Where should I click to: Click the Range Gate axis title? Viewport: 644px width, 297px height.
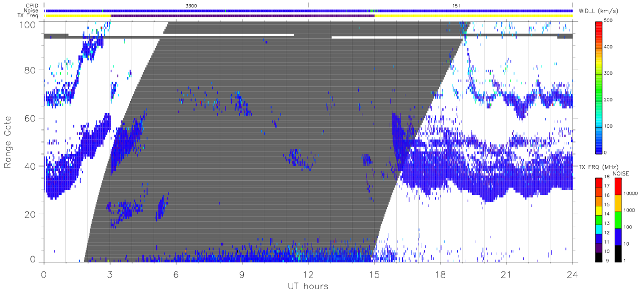8,142
